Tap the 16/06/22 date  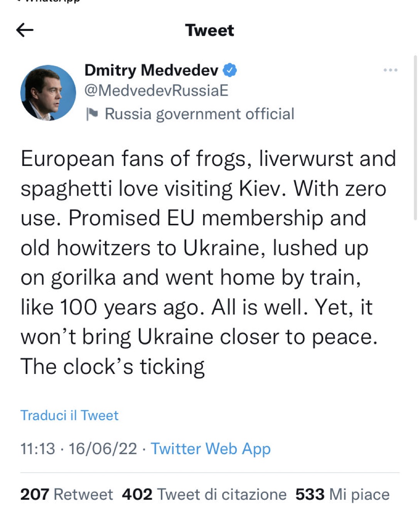point(103,449)
